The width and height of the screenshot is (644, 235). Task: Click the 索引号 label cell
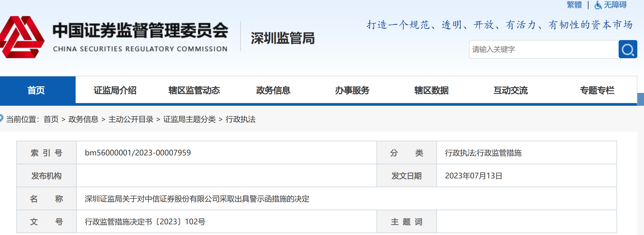pos(46,153)
